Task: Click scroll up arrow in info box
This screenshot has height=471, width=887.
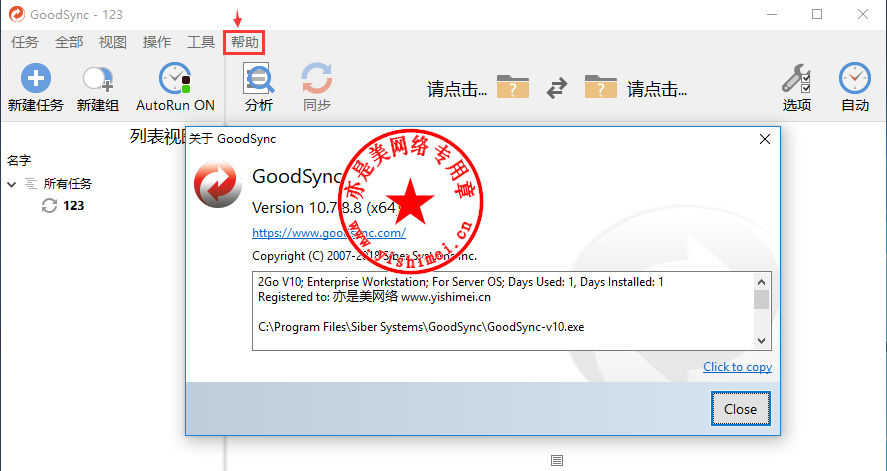Action: [761, 282]
